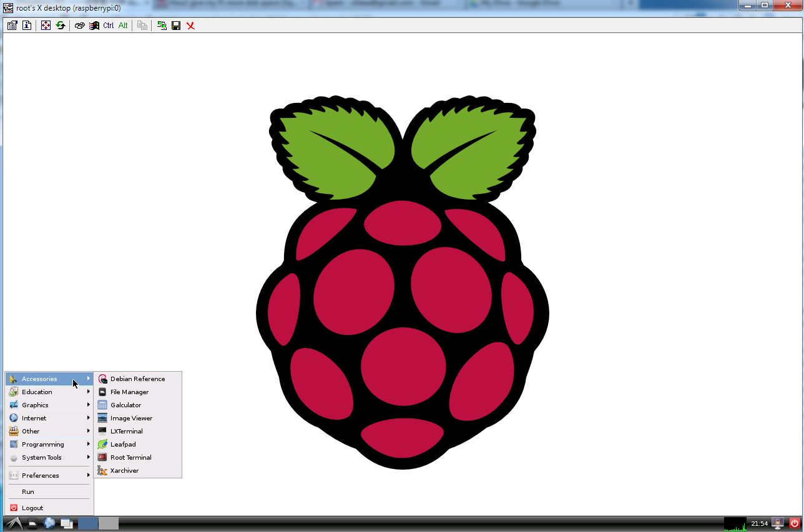This screenshot has width=804, height=532.
Task: Click the Logout red power icon in menu
Action: tap(14, 508)
